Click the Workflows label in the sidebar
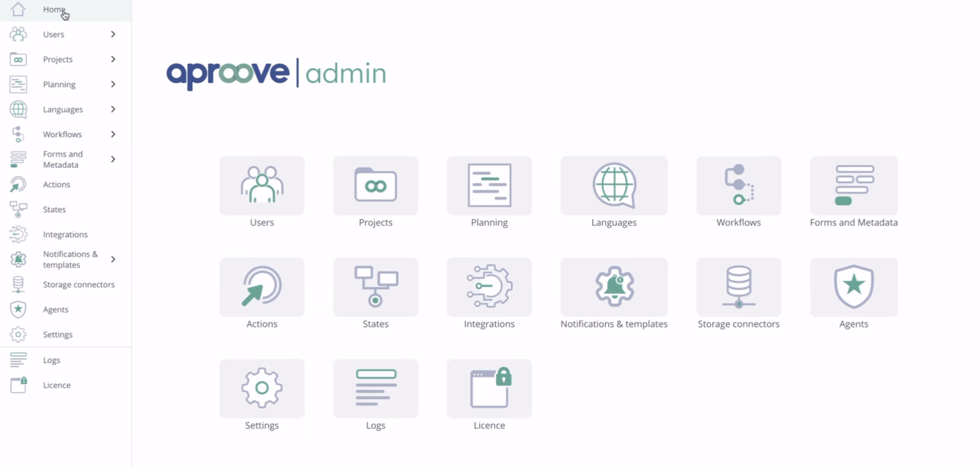Viewport: 980px width, 469px height. click(63, 134)
